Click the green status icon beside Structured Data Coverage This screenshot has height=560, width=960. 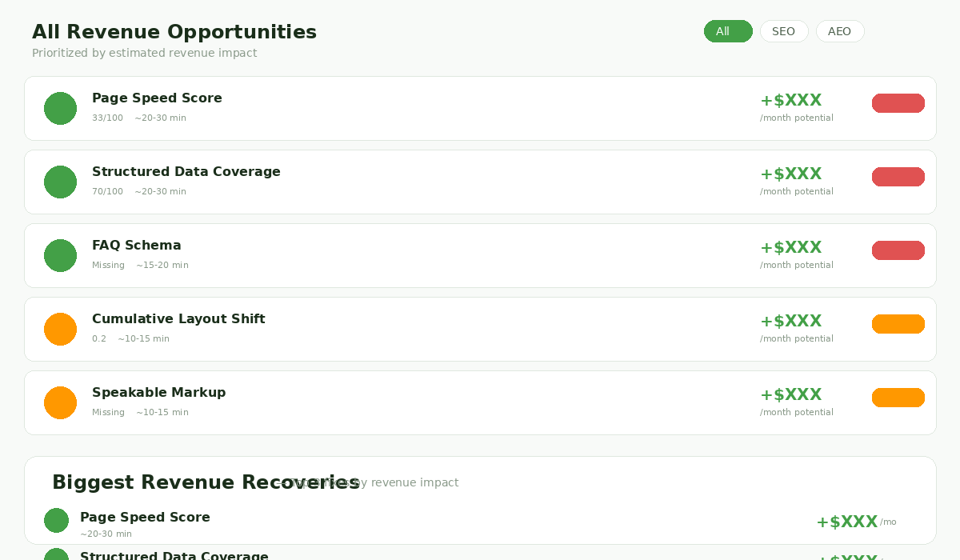click(x=60, y=182)
